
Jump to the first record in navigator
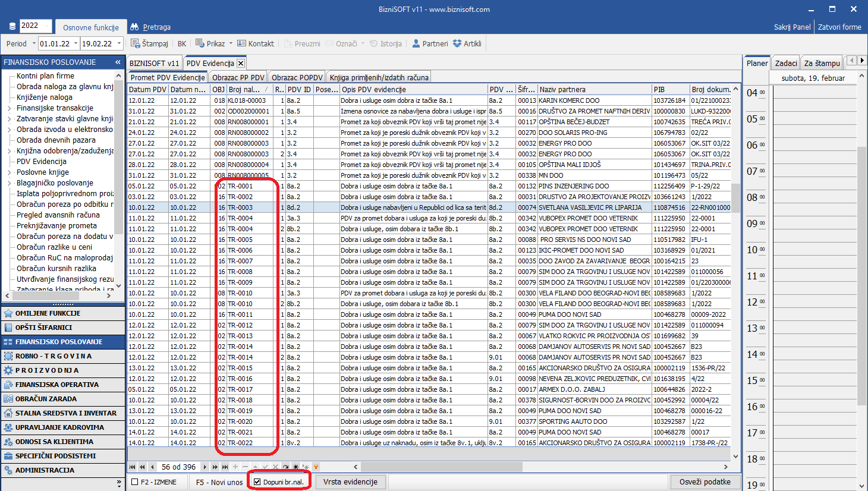(x=132, y=467)
